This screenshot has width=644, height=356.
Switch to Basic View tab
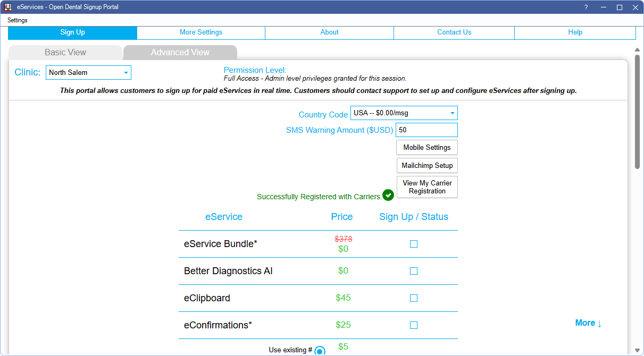65,52
